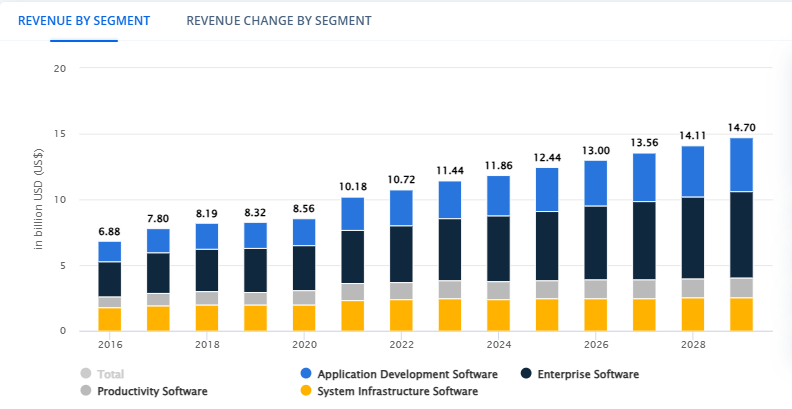Click blue Application Development legend dot
The height and width of the screenshot is (409, 792).
tap(306, 374)
